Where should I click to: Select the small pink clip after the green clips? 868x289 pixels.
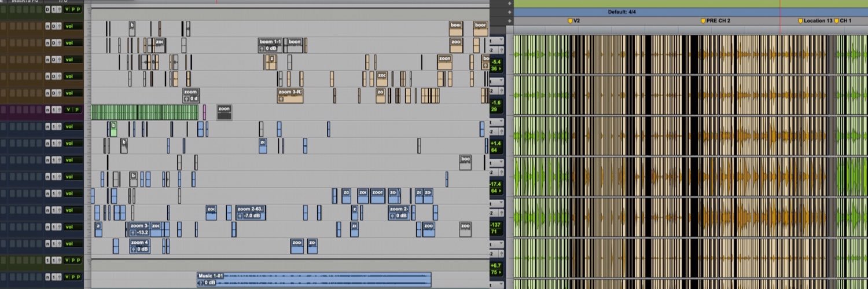204,112
